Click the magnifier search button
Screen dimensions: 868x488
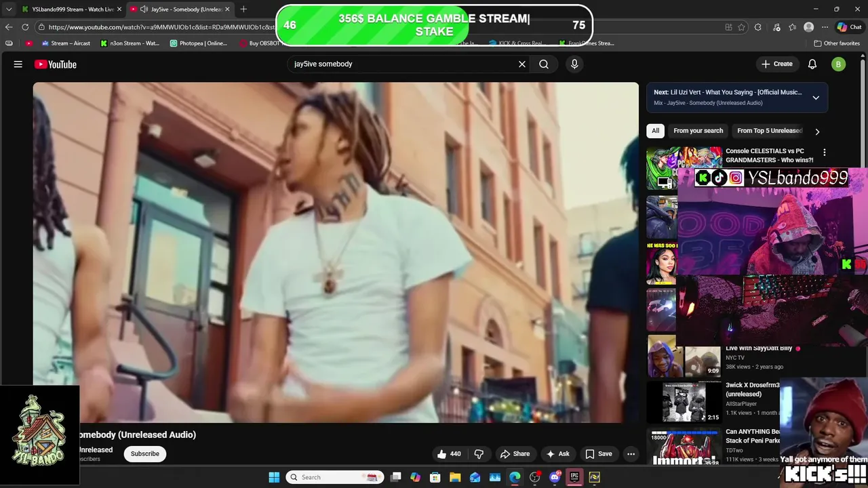click(544, 64)
